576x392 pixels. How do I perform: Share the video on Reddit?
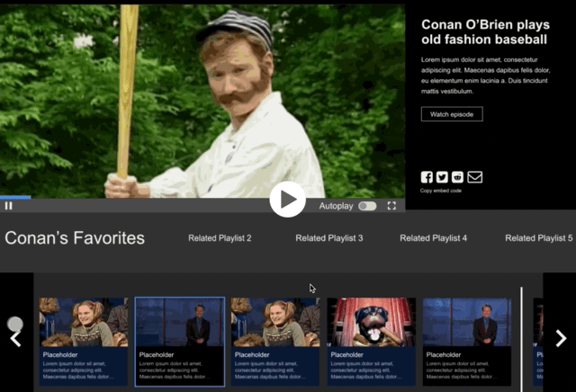coord(457,177)
